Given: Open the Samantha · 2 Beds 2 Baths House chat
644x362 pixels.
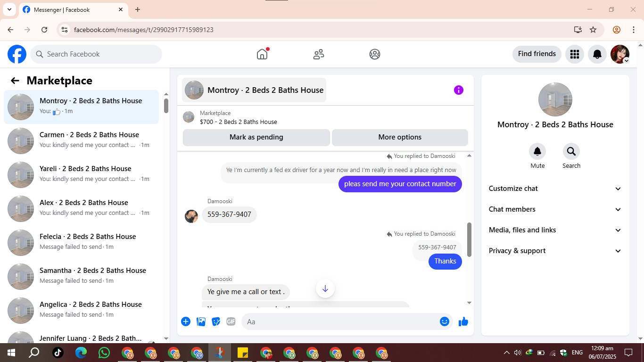Looking at the screenshot, I should click(x=82, y=277).
